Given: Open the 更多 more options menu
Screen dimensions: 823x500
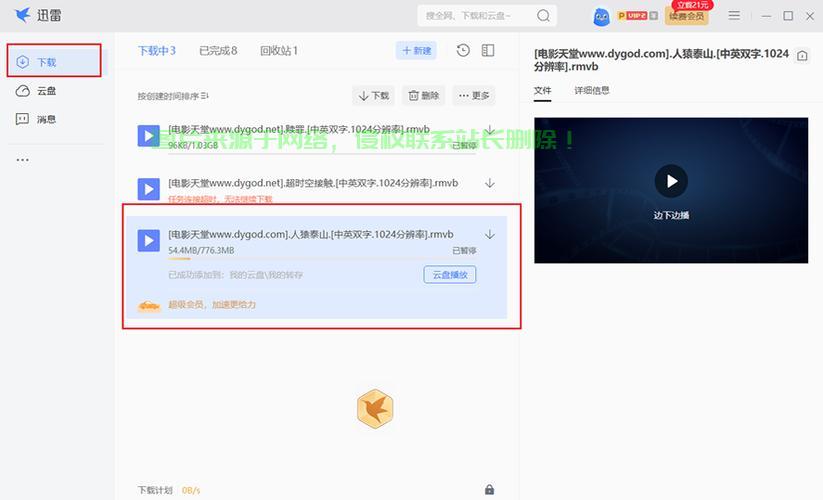Looking at the screenshot, I should point(474,95).
